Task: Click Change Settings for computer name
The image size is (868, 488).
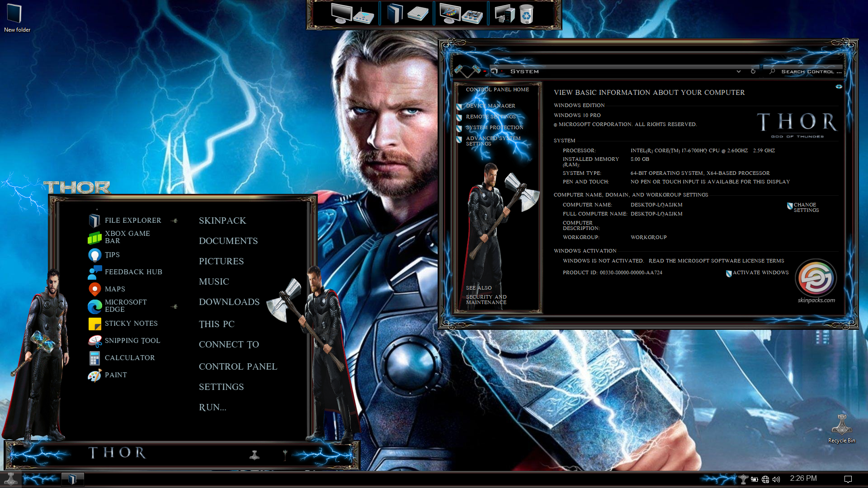Action: coord(806,207)
